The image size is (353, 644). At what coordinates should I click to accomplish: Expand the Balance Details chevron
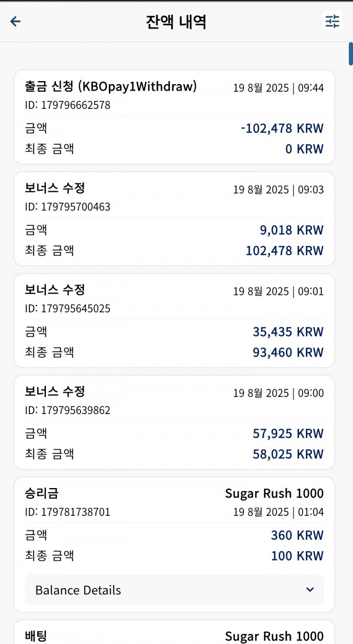[310, 590]
